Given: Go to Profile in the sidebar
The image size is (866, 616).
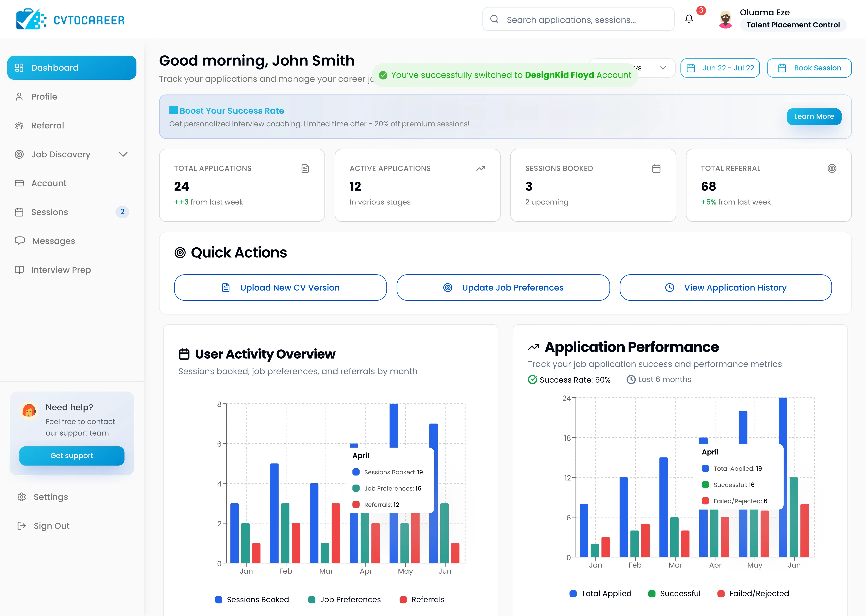Looking at the screenshot, I should click(72, 97).
